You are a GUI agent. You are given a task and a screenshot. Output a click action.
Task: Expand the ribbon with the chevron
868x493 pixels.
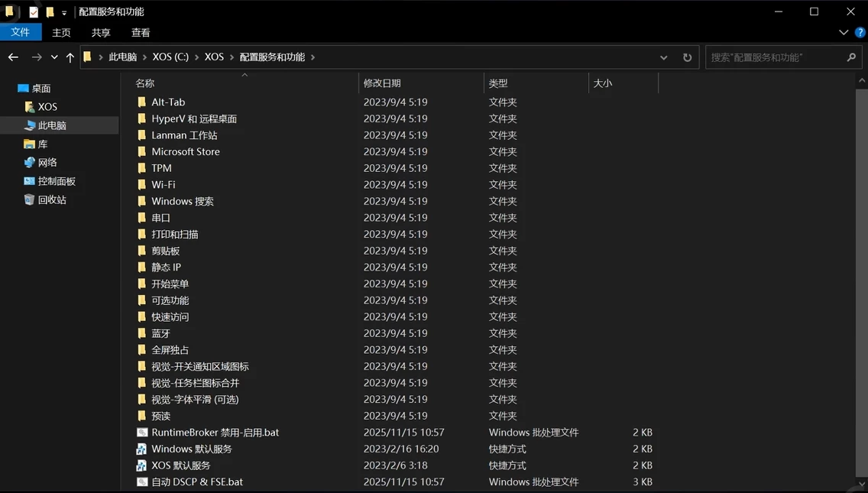[844, 32]
